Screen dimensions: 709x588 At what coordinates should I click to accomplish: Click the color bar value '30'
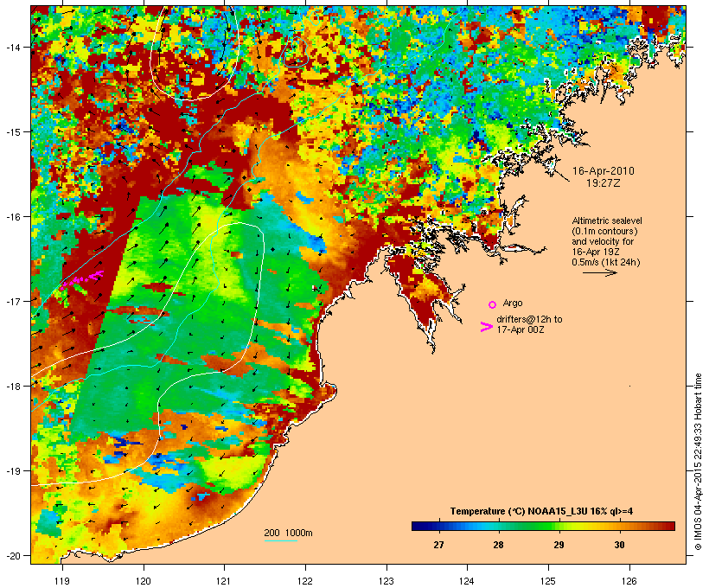click(619, 545)
